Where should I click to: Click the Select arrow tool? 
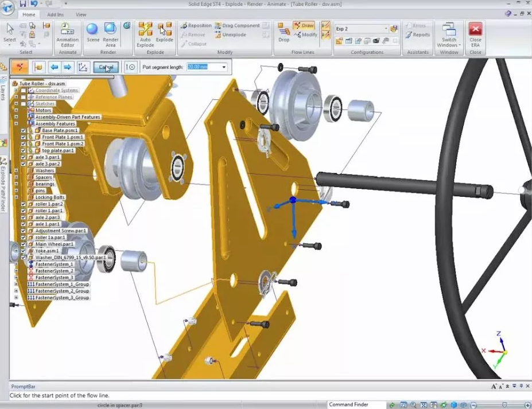coord(10,33)
